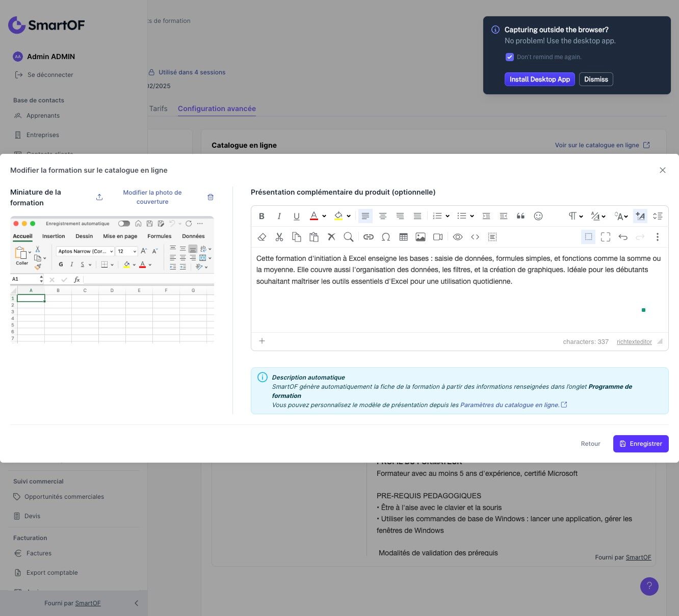
Task: Increase paragraph indent
Action: pyautogui.click(x=486, y=216)
